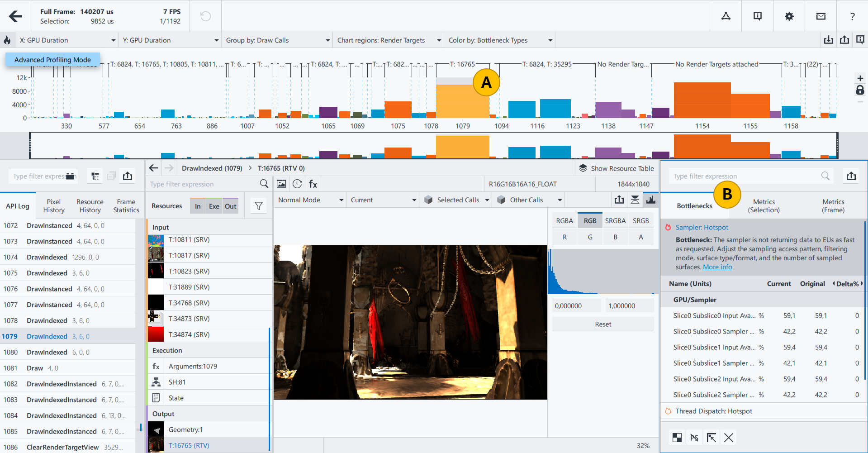
Task: Open the Metrics (Frame) tab
Action: click(x=833, y=206)
